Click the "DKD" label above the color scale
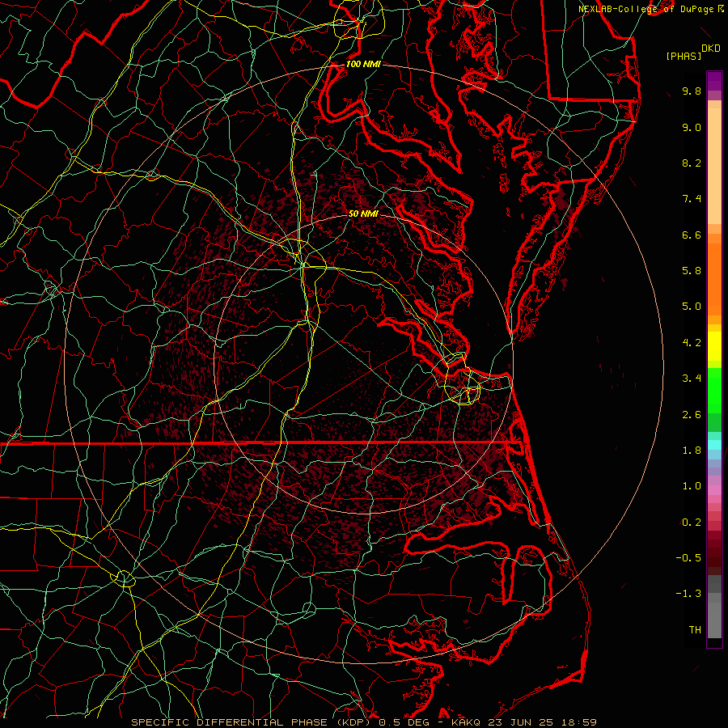Image resolution: width=728 pixels, height=728 pixels. (711, 49)
